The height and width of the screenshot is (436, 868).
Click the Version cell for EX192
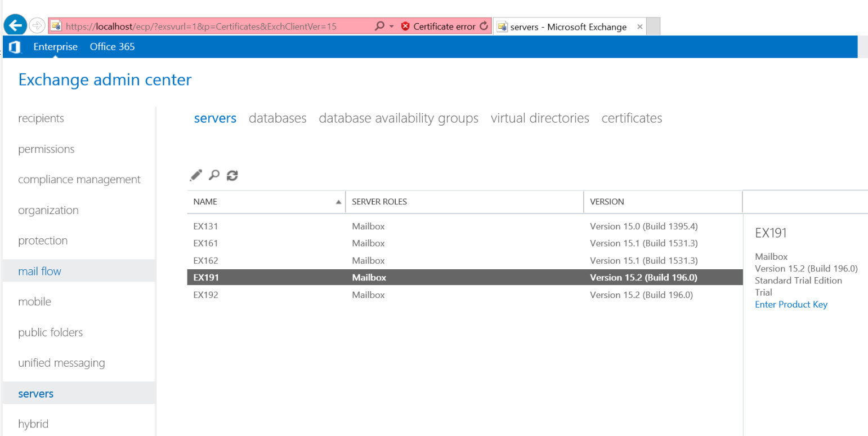pyautogui.click(x=641, y=295)
